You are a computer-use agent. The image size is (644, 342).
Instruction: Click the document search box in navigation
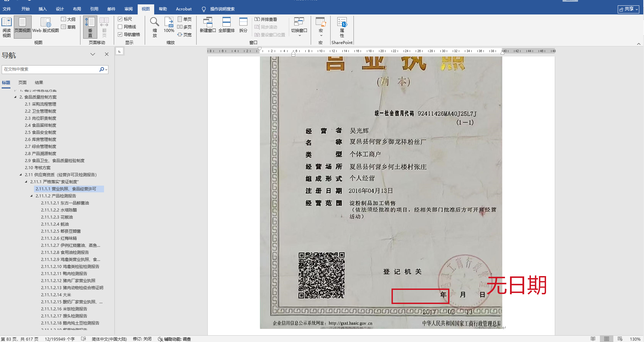click(x=50, y=69)
